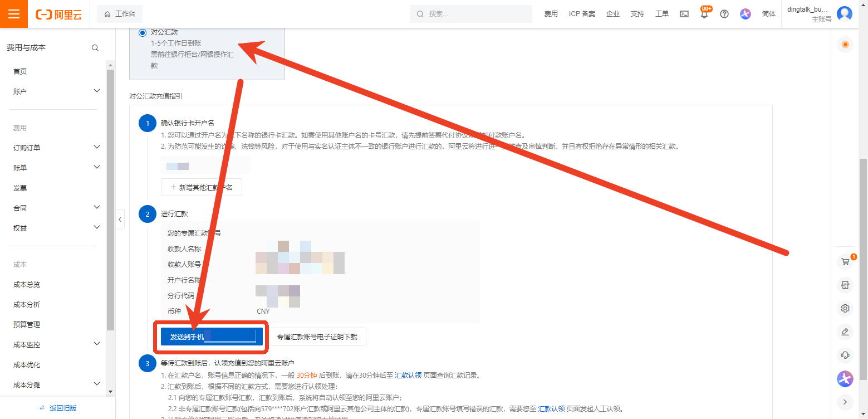This screenshot has width=868, height=419.
Task: Click the 对公汇款充值指引 heading
Action: click(x=156, y=96)
